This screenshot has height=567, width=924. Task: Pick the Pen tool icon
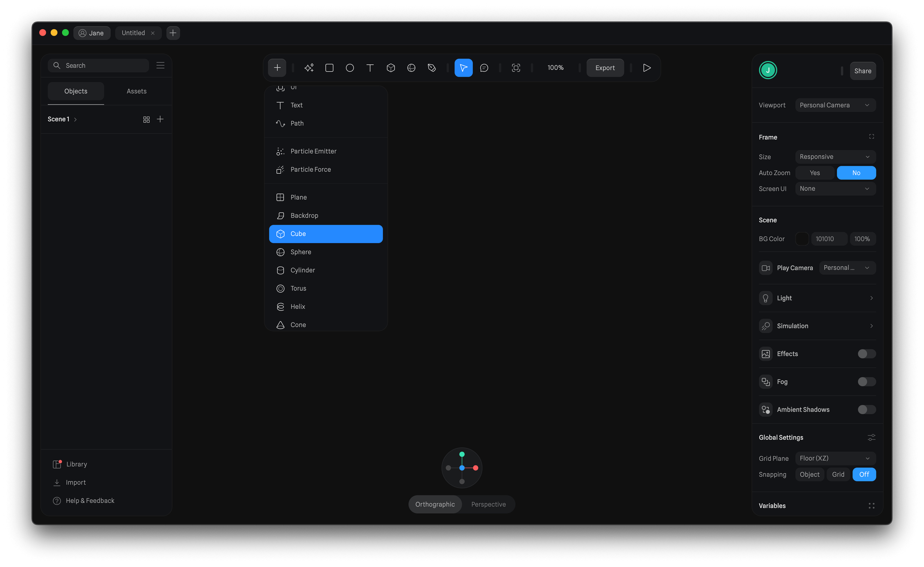click(432, 68)
